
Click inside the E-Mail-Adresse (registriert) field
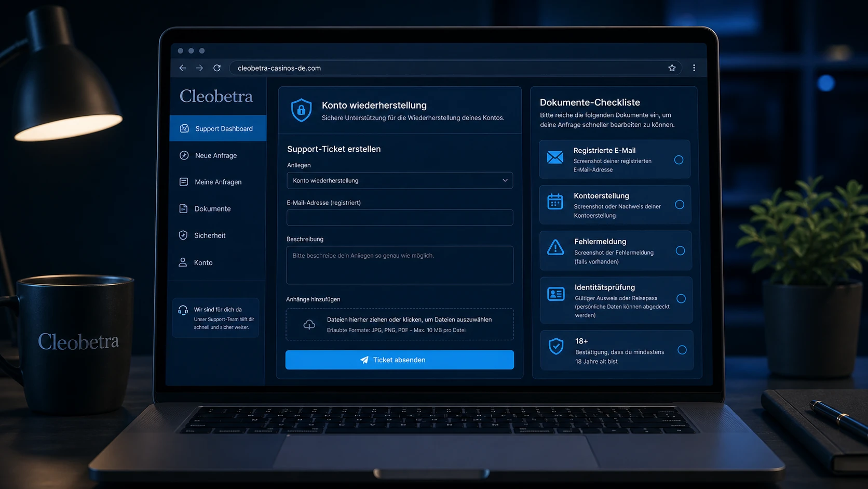coord(400,217)
